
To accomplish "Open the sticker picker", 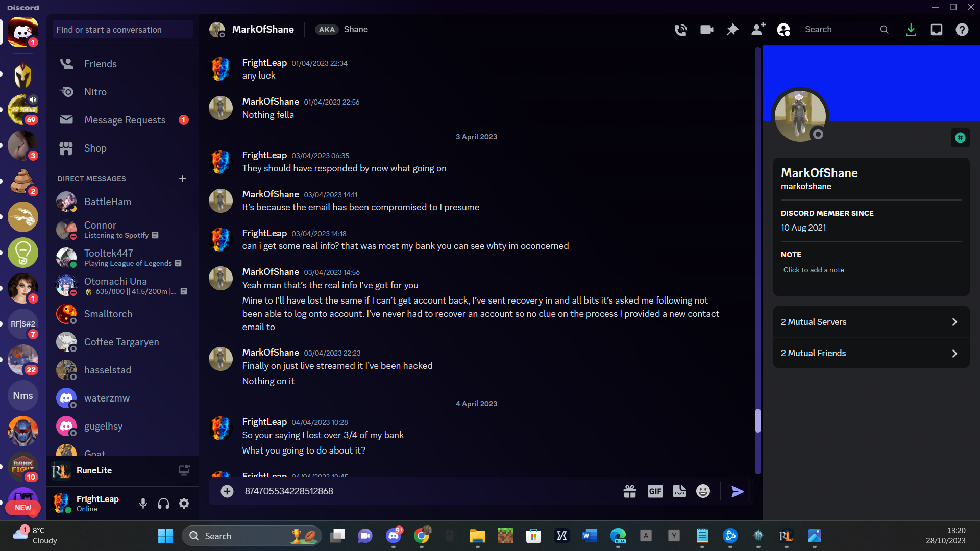I will point(679,491).
